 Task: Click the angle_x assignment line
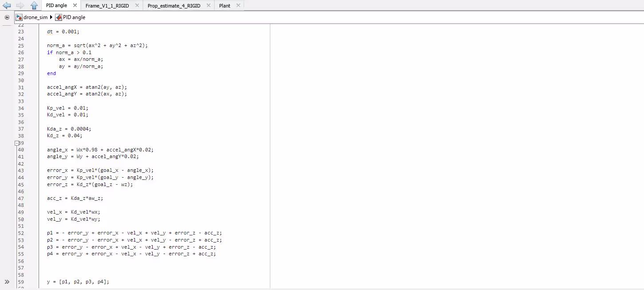click(x=100, y=150)
